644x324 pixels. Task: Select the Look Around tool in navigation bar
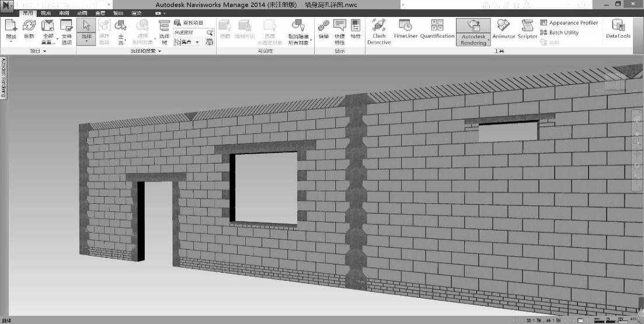[x=638, y=166]
